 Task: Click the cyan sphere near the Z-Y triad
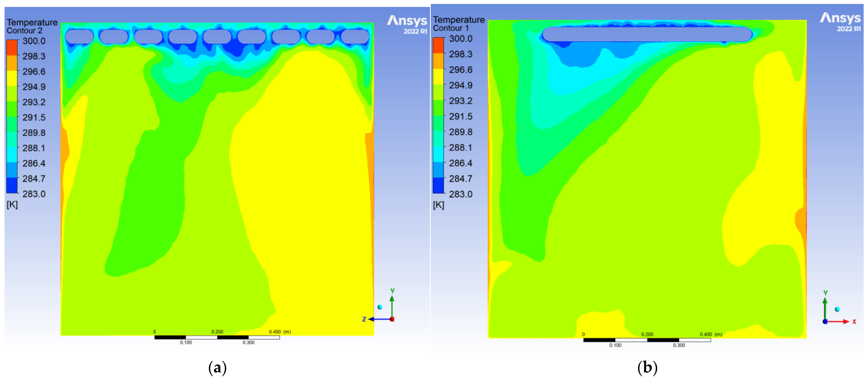tap(380, 307)
